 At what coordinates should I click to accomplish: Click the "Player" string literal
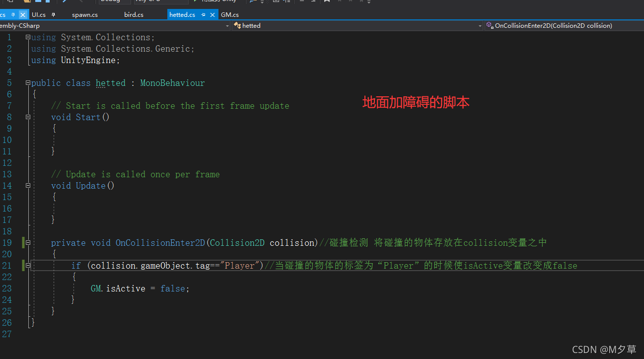[x=239, y=266]
